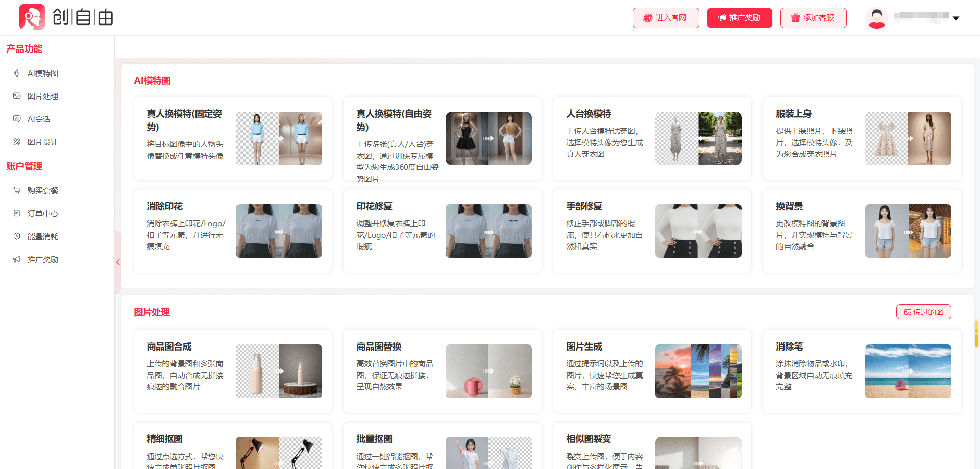Click the 服装上身 dress preview thumbnail
The image size is (980, 469).
click(908, 138)
